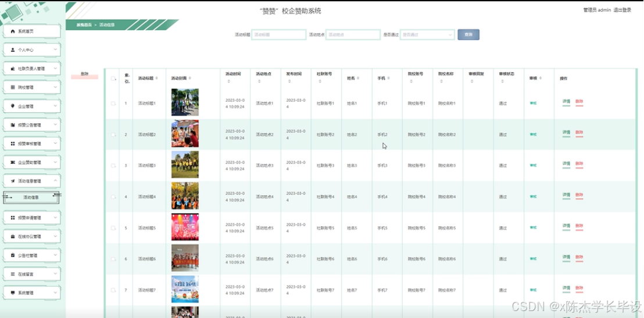Click the sort arrows under 活动地点 header
This screenshot has height=318, width=644.
(x=259, y=81)
